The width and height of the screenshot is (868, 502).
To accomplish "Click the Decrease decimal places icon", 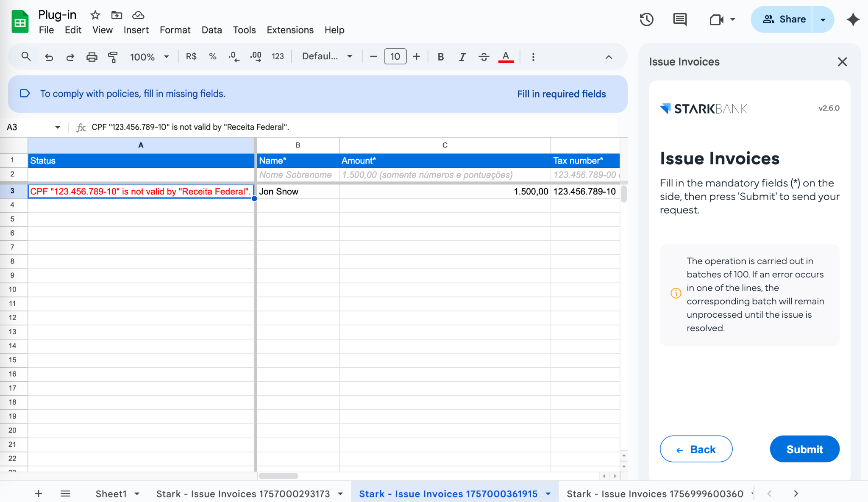I will pyautogui.click(x=234, y=57).
